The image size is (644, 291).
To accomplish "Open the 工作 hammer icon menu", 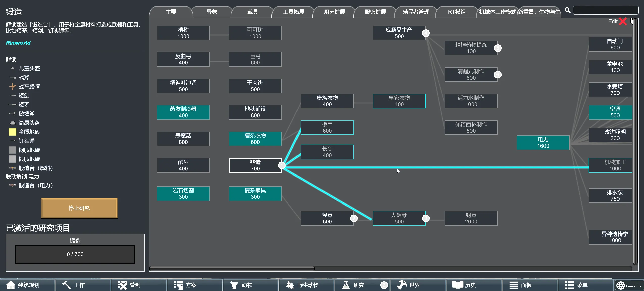I will (x=66, y=285).
